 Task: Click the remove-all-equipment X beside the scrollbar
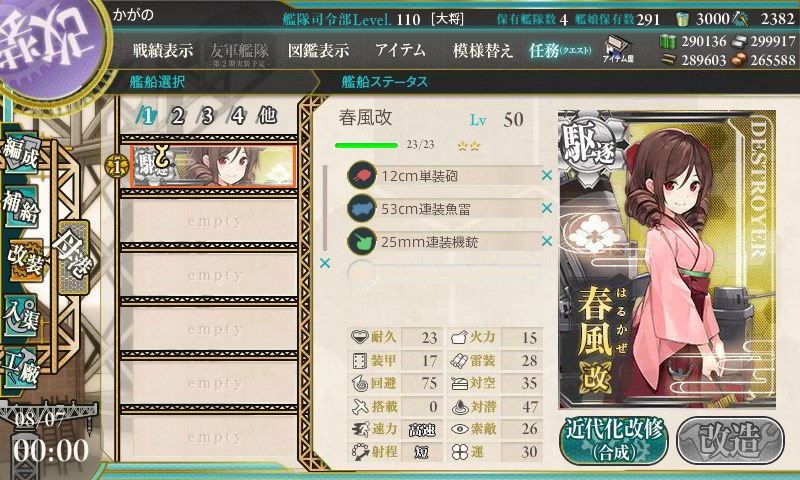(324, 263)
